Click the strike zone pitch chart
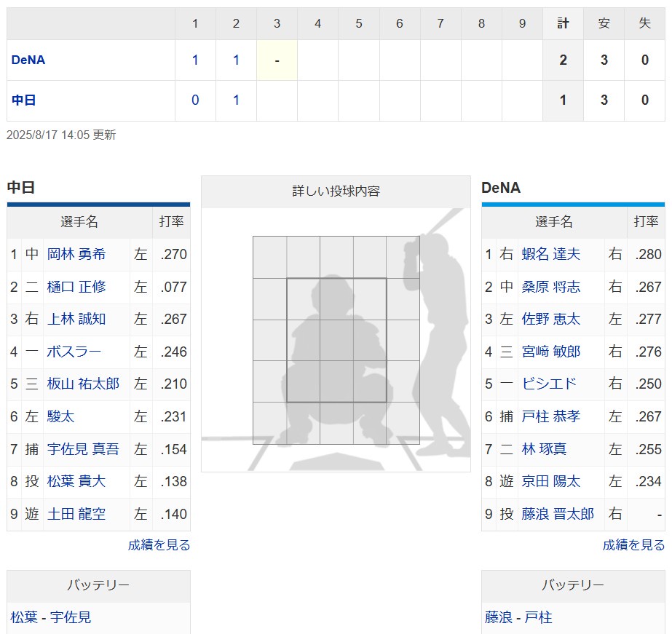 pyautogui.click(x=336, y=340)
